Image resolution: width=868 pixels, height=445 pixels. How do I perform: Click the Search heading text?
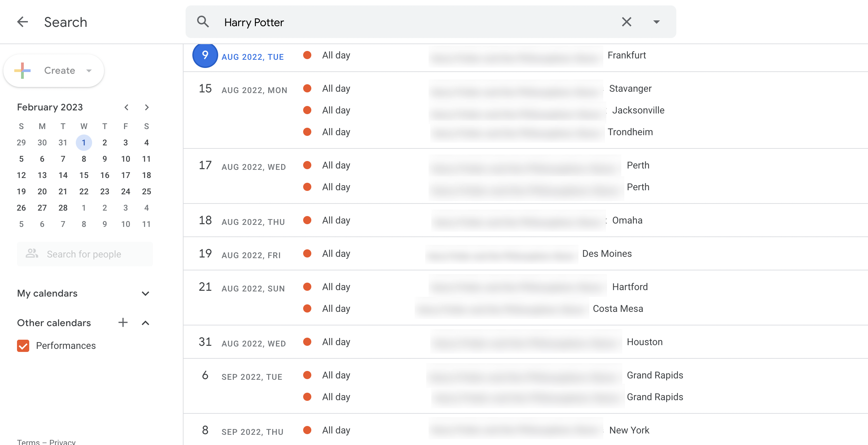66,22
